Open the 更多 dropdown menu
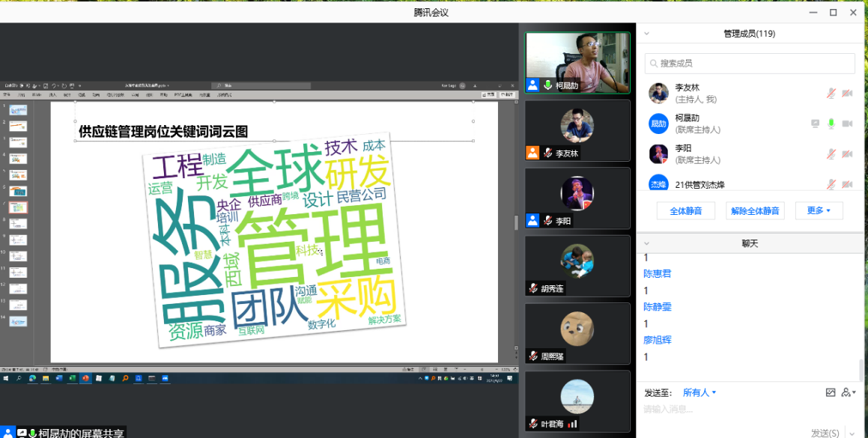Viewport: 868px width, 438px height. 819,210
